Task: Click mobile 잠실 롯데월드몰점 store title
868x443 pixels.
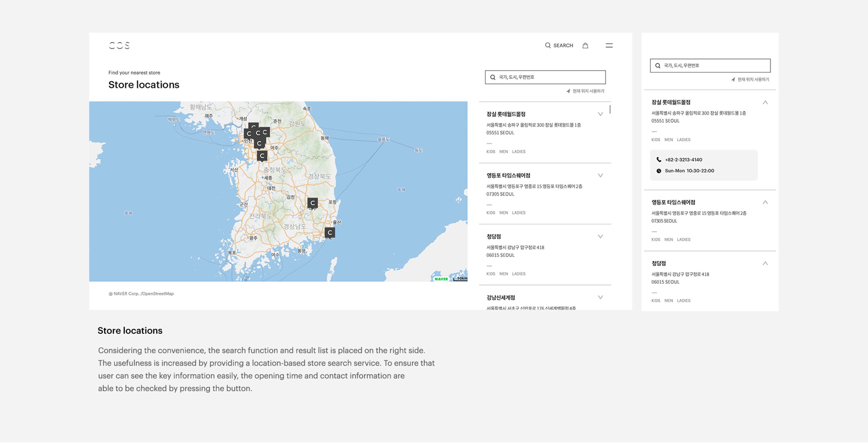Action: [671, 102]
